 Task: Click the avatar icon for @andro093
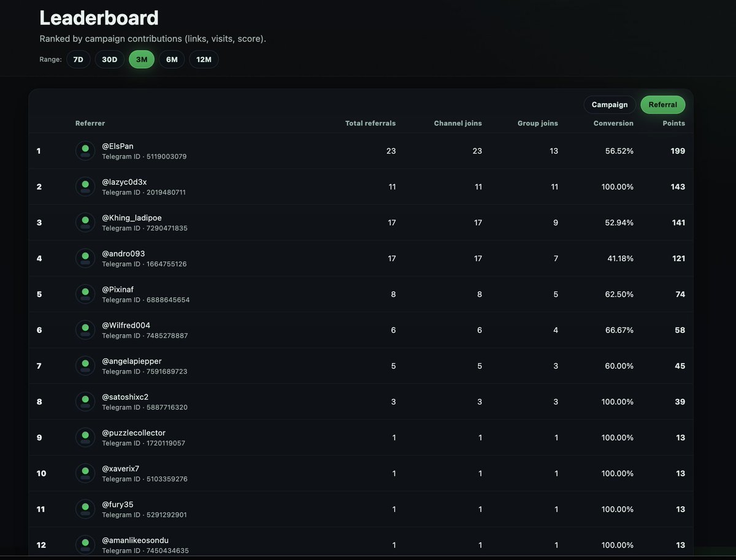point(85,258)
